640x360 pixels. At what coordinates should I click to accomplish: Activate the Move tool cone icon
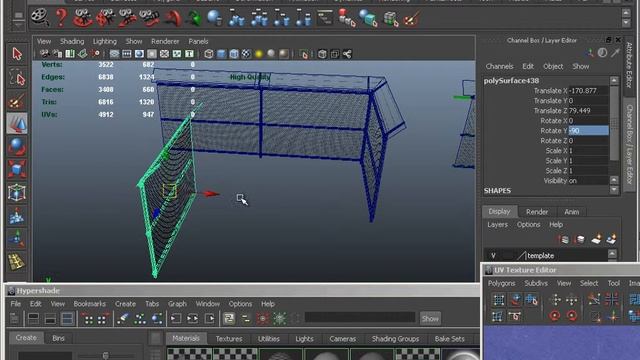click(x=17, y=124)
